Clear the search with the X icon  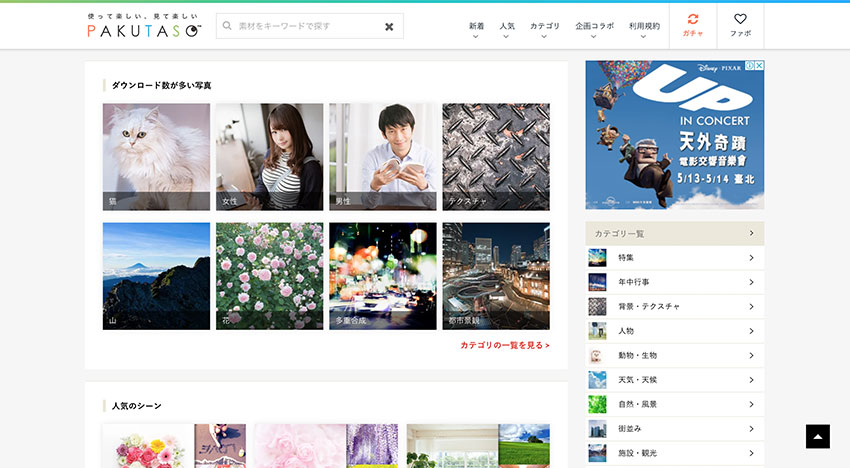pyautogui.click(x=389, y=27)
